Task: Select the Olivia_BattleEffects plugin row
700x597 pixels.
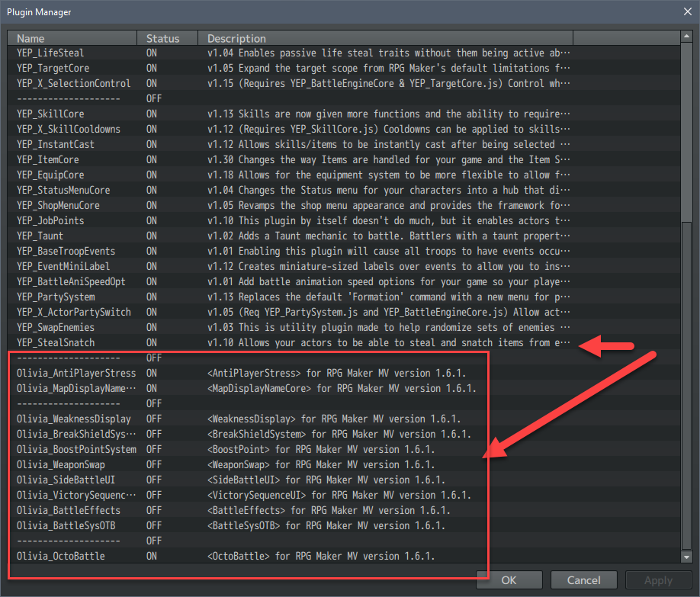Action: 344,510
